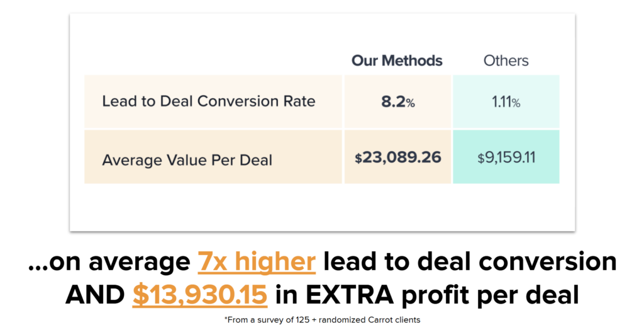Viewport: 644px width, 330px height.
Task: Click the survey footnote about Carrot clients
Action: [x=322, y=320]
